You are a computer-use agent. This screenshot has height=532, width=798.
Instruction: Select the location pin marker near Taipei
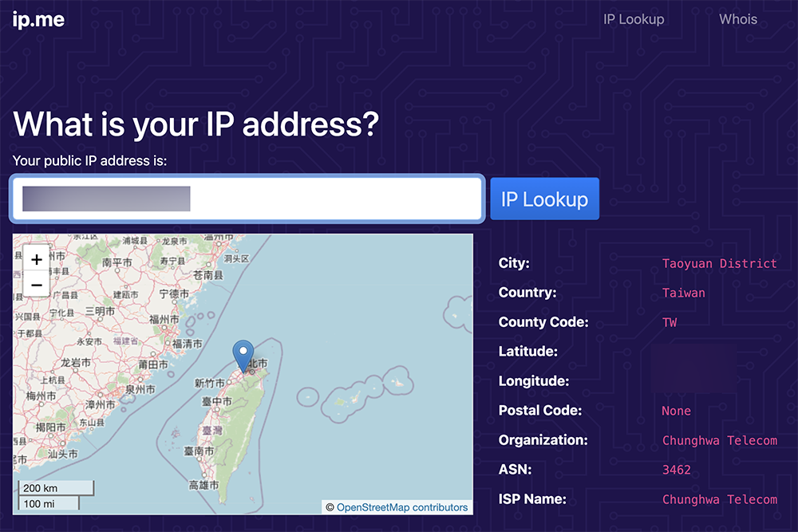pyautogui.click(x=243, y=353)
